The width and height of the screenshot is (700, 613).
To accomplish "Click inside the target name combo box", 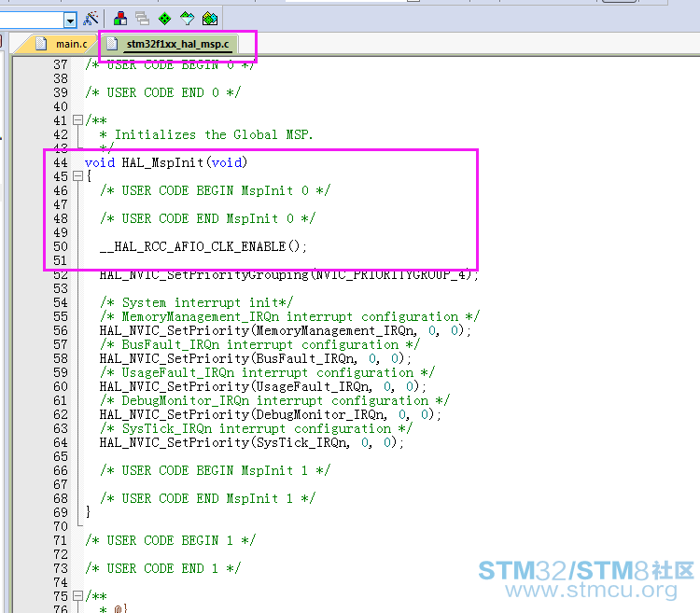I will [31, 21].
